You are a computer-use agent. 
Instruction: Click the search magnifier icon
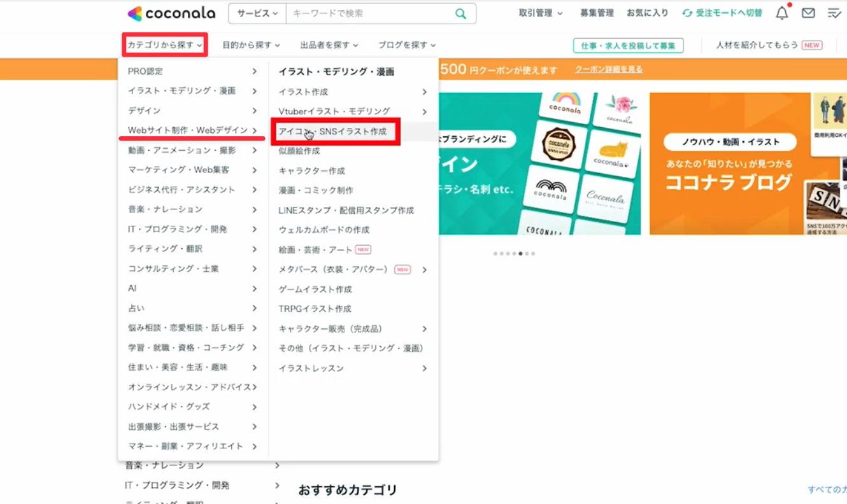460,13
